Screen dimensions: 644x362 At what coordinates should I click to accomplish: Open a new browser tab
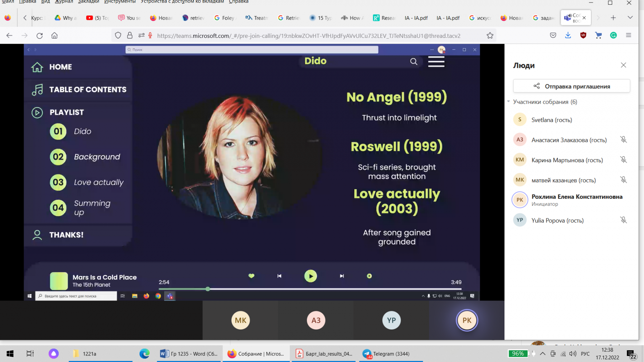[x=613, y=18]
